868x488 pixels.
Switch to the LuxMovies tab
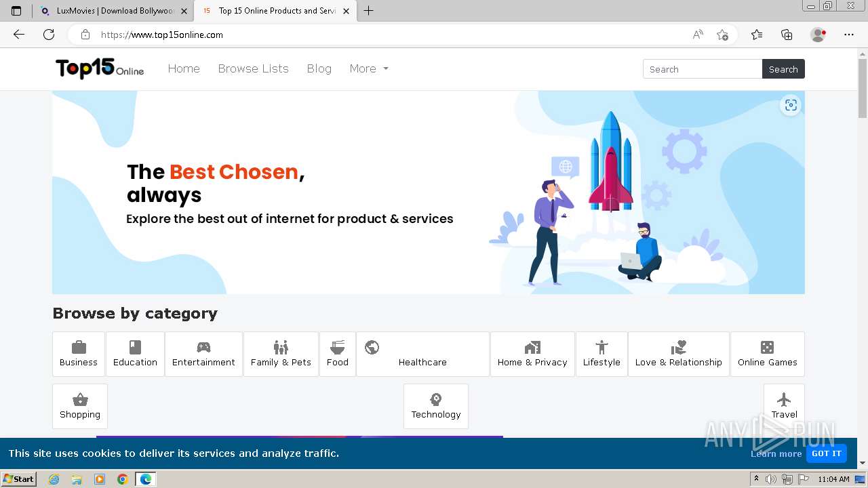click(113, 11)
